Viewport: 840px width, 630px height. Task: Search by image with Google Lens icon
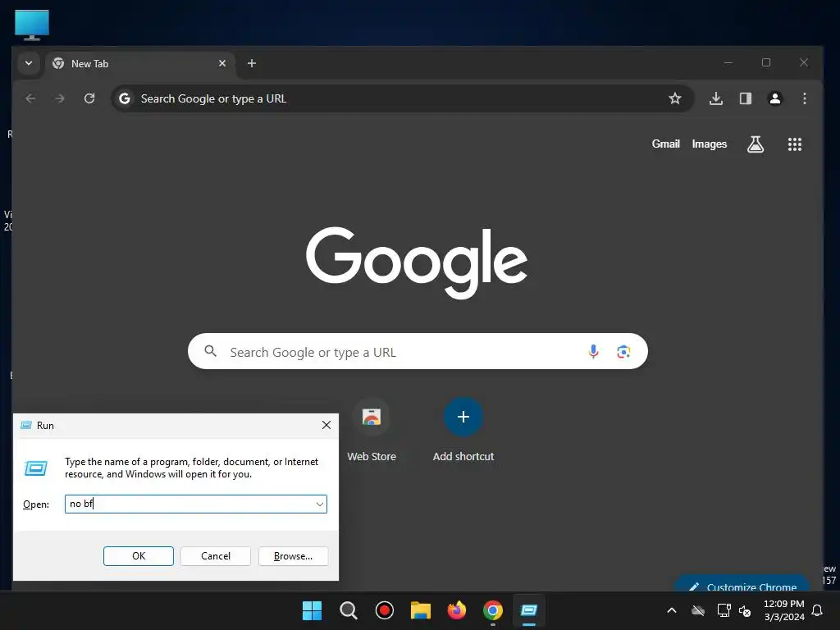(623, 351)
